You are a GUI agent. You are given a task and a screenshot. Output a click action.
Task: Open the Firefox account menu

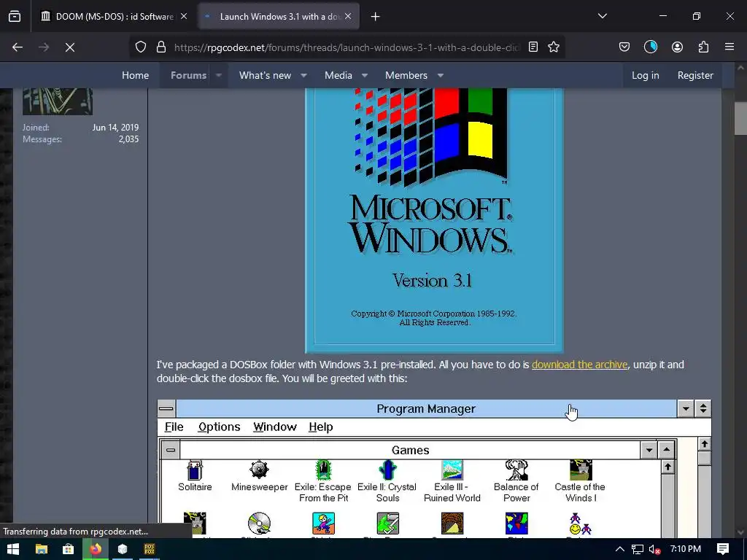coord(677,47)
